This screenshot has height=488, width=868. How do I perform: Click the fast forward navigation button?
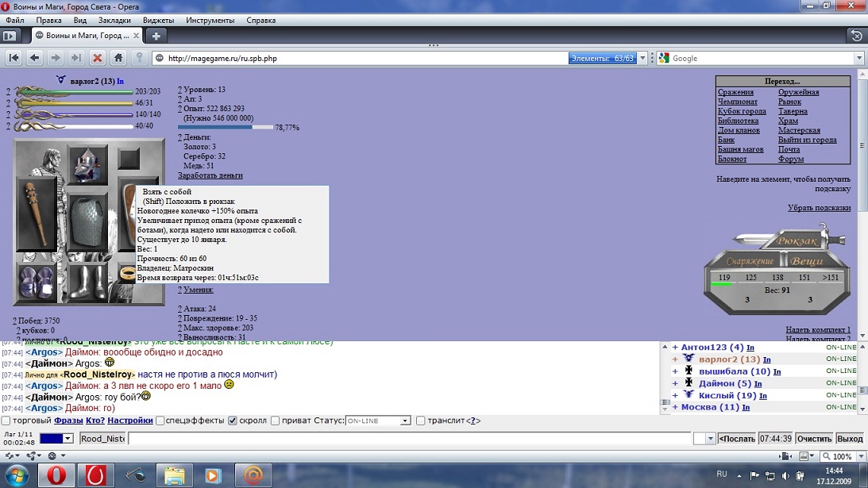[76, 58]
